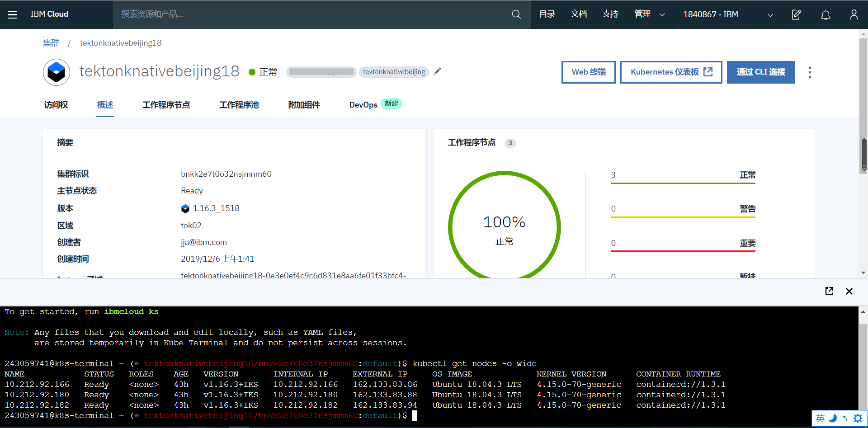868x428 pixels.
Task: Go to 集群 breadcrumb link
Action: click(51, 43)
